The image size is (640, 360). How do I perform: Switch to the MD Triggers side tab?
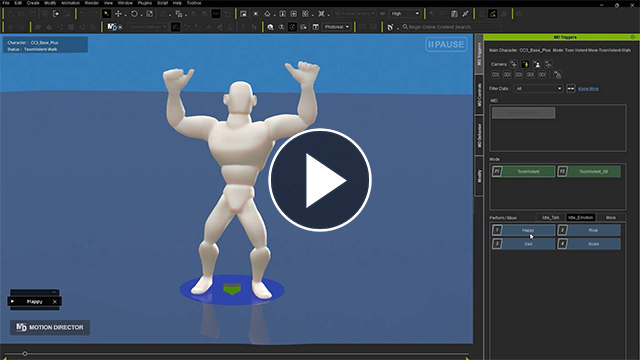tap(479, 54)
